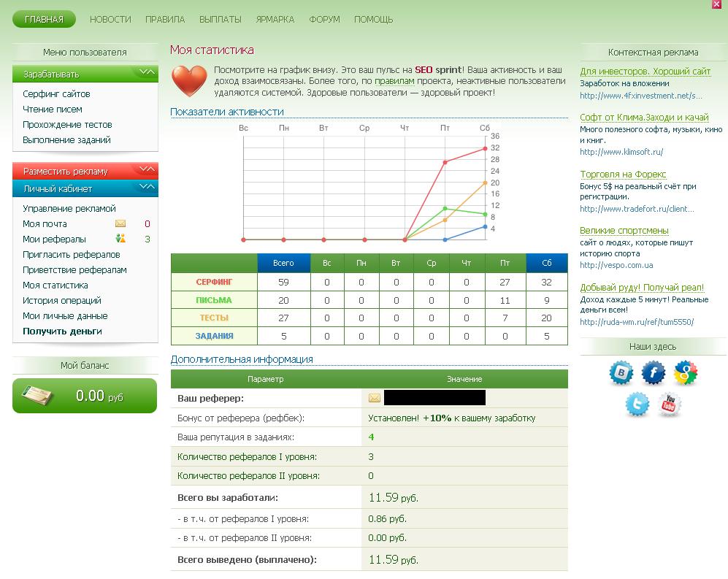Open Моя почта link
This screenshot has height=579, width=728.
[45, 224]
